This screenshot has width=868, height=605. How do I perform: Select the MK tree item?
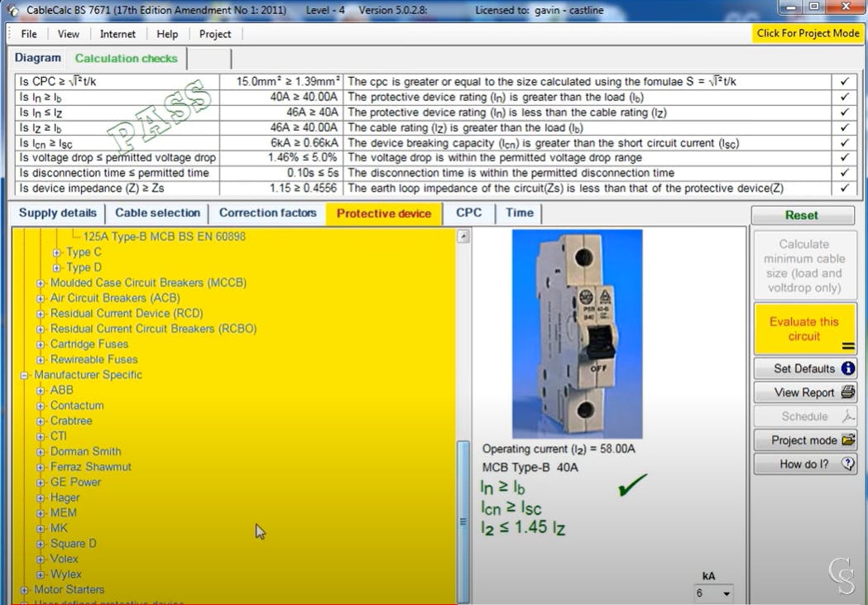point(59,528)
